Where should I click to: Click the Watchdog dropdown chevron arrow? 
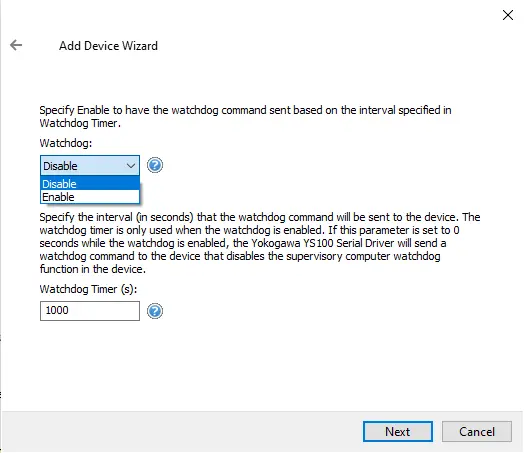click(131, 166)
